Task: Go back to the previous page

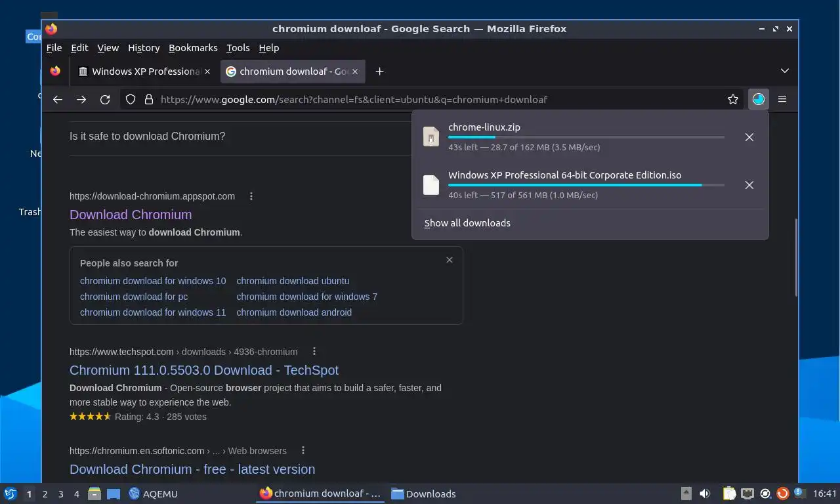Action: point(58,99)
